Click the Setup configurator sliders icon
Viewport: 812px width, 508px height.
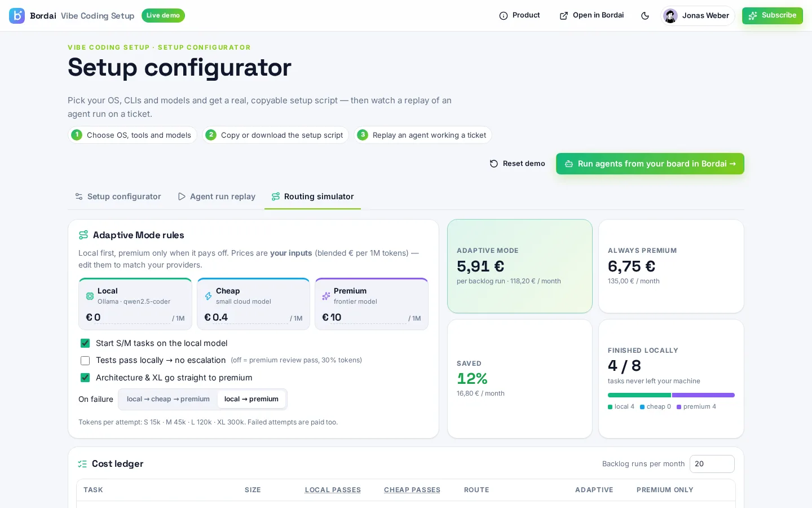click(x=79, y=196)
